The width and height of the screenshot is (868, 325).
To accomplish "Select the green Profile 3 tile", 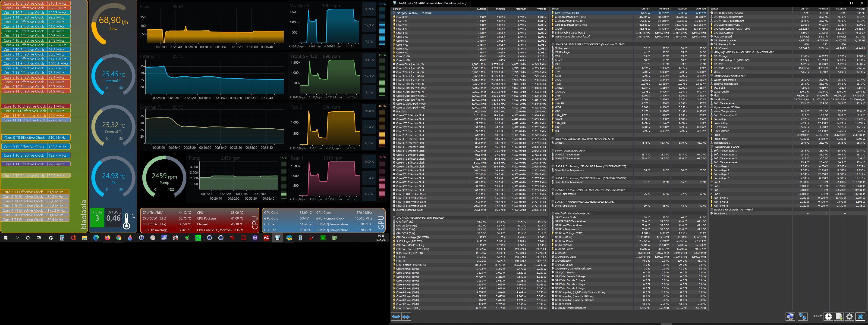I will point(97,217).
